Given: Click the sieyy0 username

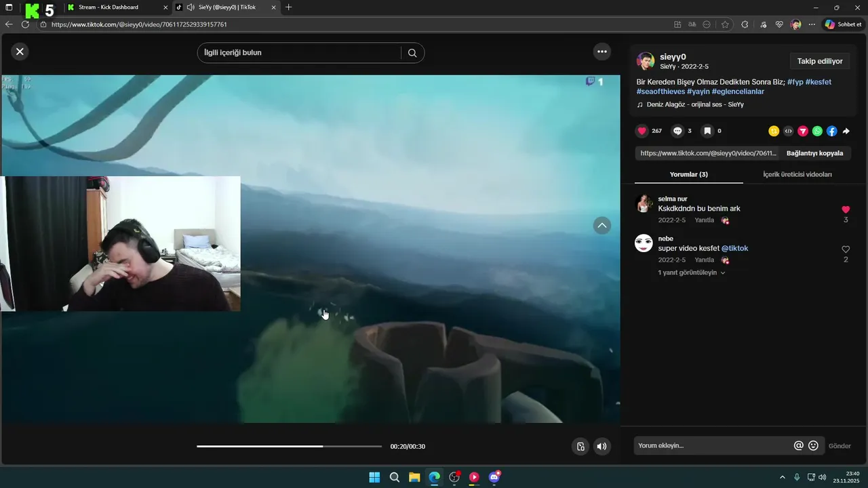Looking at the screenshot, I should 673,57.
